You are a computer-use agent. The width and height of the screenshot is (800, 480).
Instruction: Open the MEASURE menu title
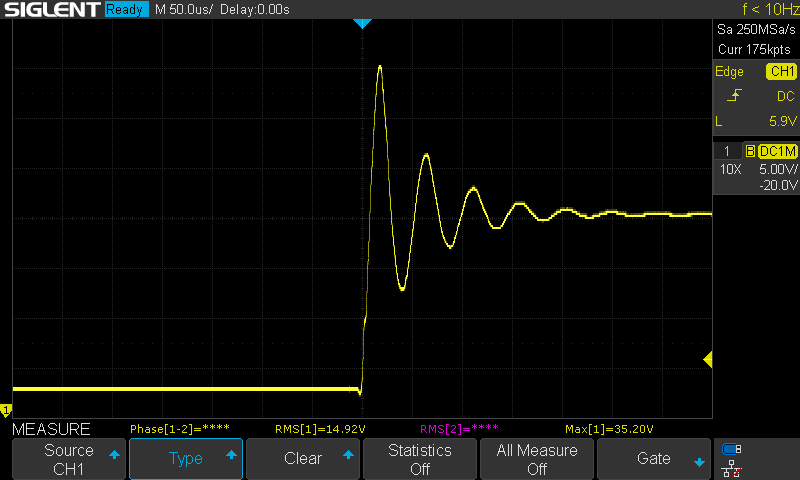(x=51, y=429)
